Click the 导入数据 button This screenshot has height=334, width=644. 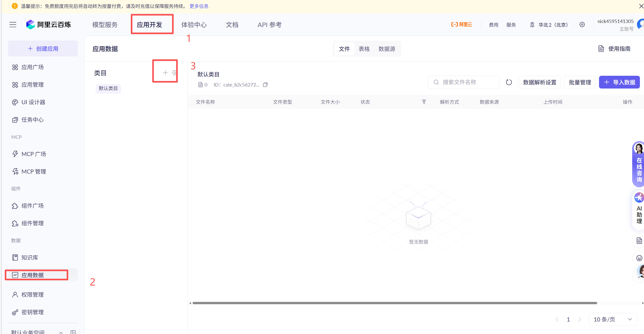pyautogui.click(x=619, y=82)
